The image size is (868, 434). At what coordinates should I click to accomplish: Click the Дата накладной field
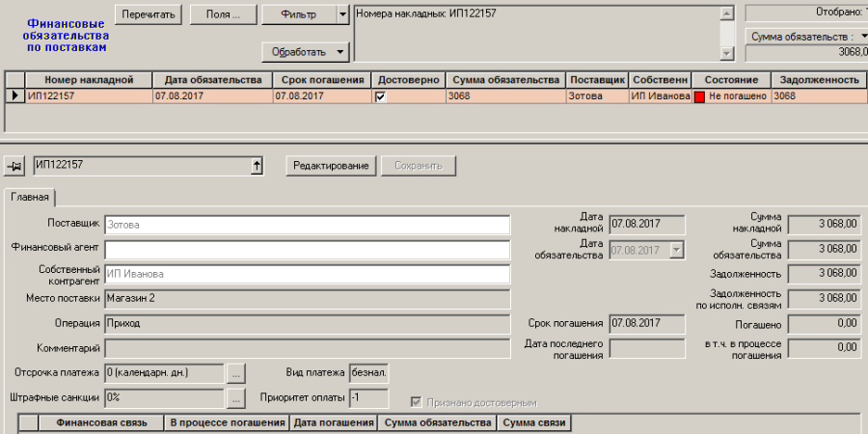pos(646,225)
